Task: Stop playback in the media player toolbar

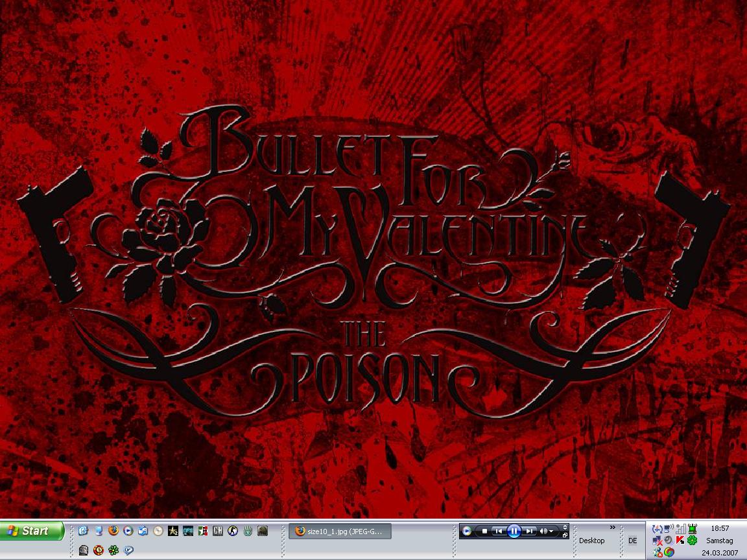Action: pyautogui.click(x=484, y=531)
